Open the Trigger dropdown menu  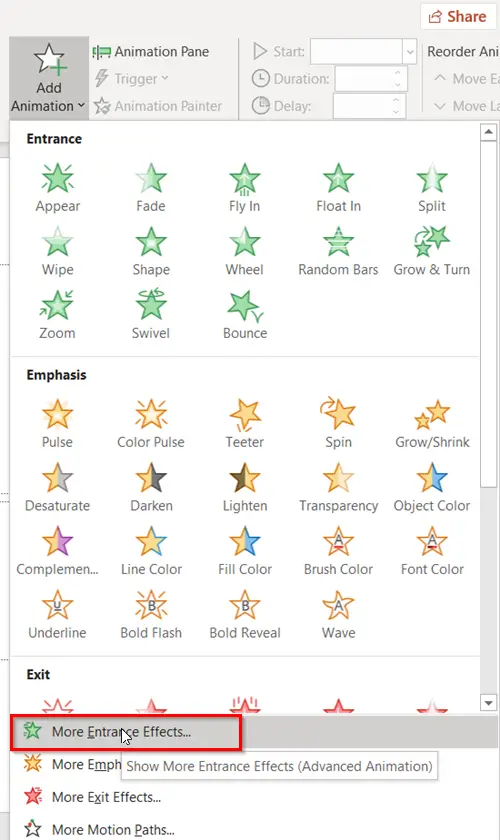(132, 79)
